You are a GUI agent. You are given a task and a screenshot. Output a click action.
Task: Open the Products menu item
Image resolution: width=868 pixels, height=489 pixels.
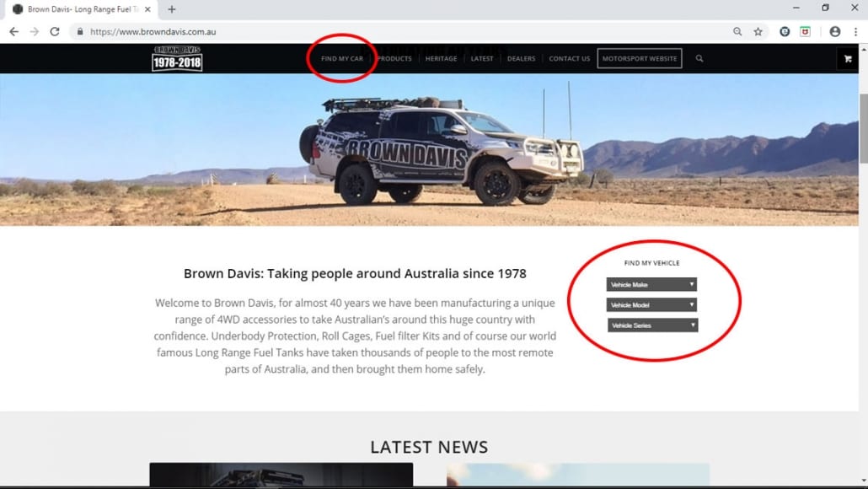pyautogui.click(x=394, y=58)
